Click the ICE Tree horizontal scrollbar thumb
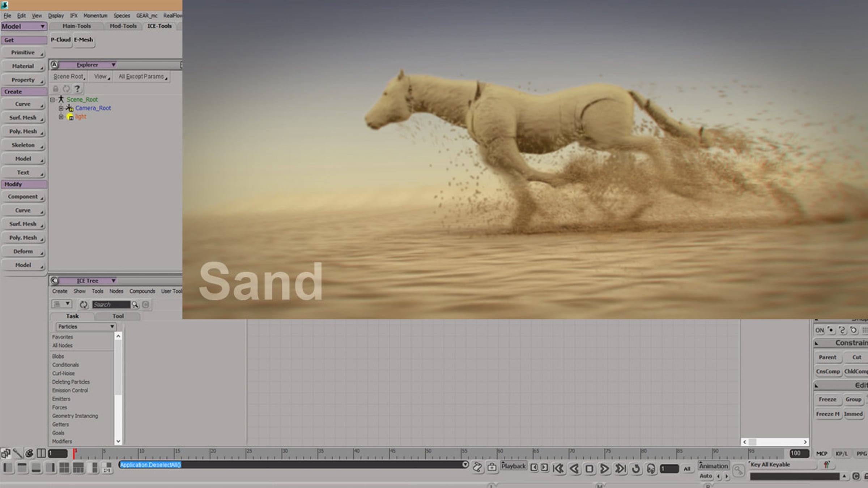The height and width of the screenshot is (488, 868). coord(752,442)
